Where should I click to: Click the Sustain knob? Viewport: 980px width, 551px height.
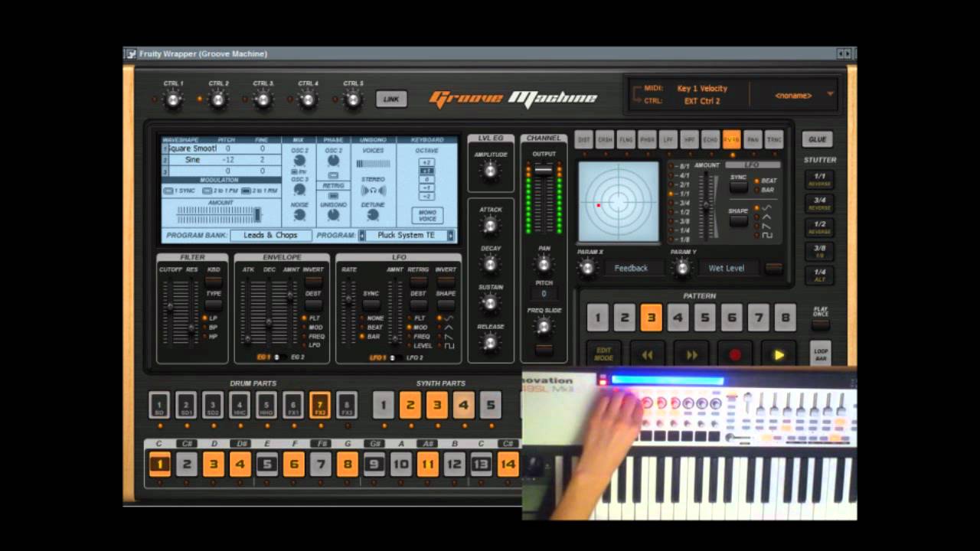(490, 303)
